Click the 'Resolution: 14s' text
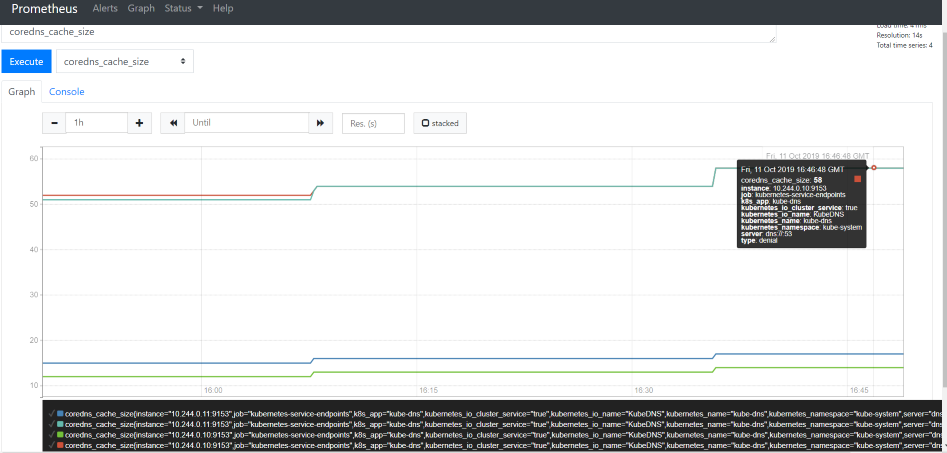This screenshot has height=453, width=947. pos(900,36)
